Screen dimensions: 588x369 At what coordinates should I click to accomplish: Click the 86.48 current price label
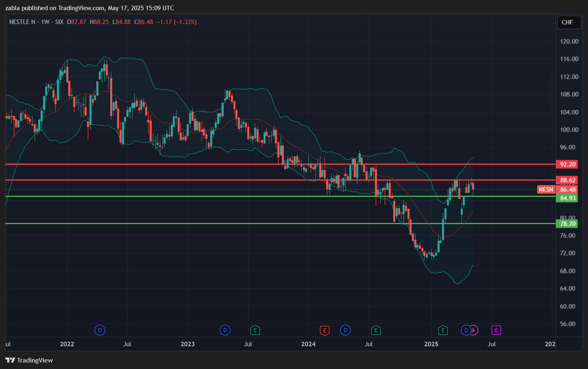568,190
